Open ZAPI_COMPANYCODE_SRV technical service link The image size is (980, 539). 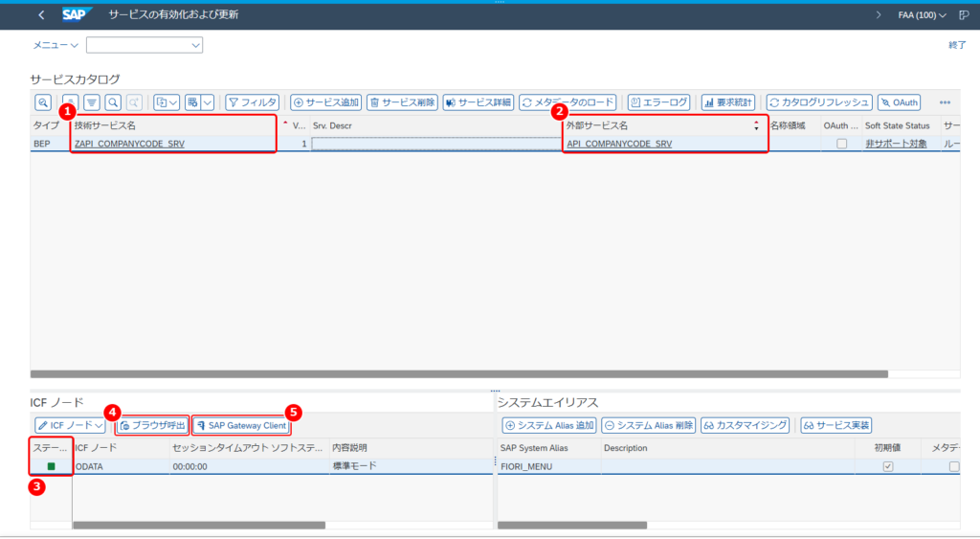[129, 144]
